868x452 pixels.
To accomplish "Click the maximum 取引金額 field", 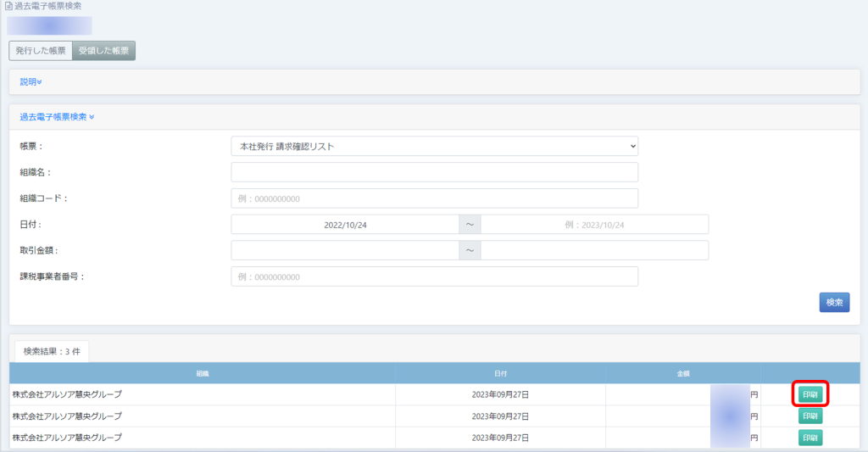I will point(594,251).
